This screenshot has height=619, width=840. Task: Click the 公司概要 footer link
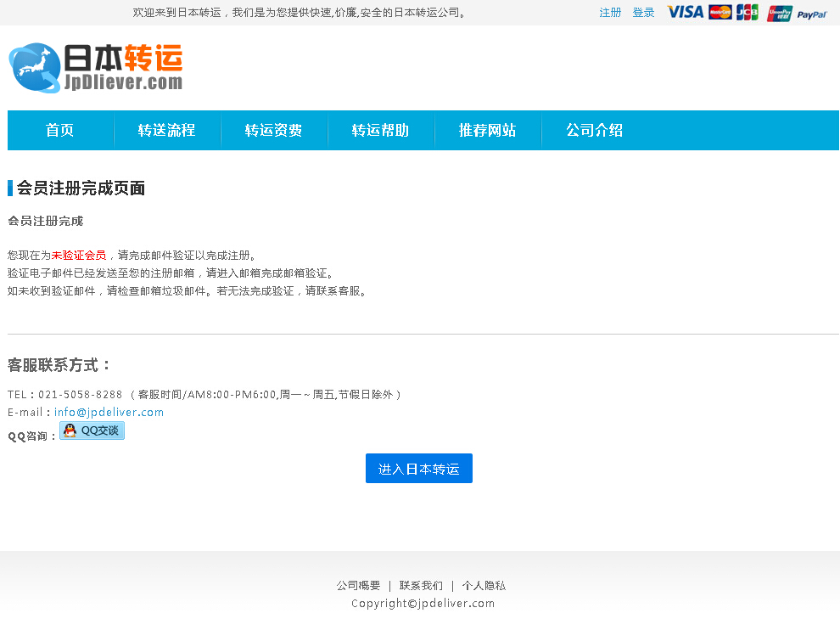point(357,585)
